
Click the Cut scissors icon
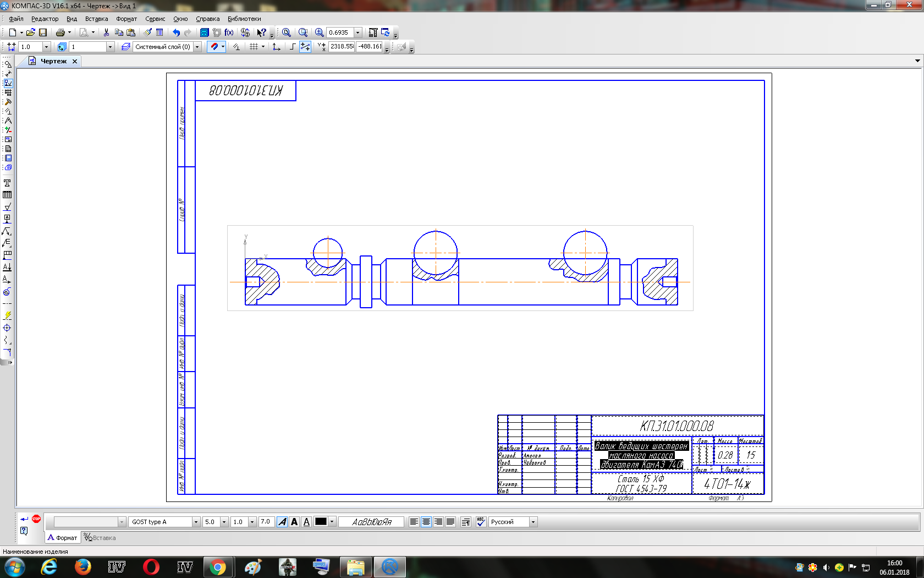pos(106,32)
